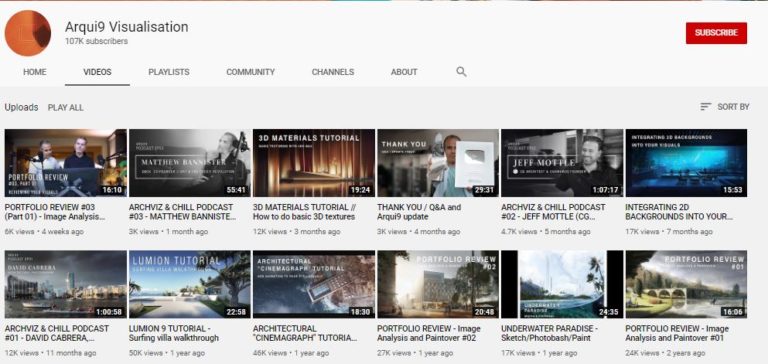The image size is (768, 364).
Task: Click the 19:24 duration badge
Action: 360,190
